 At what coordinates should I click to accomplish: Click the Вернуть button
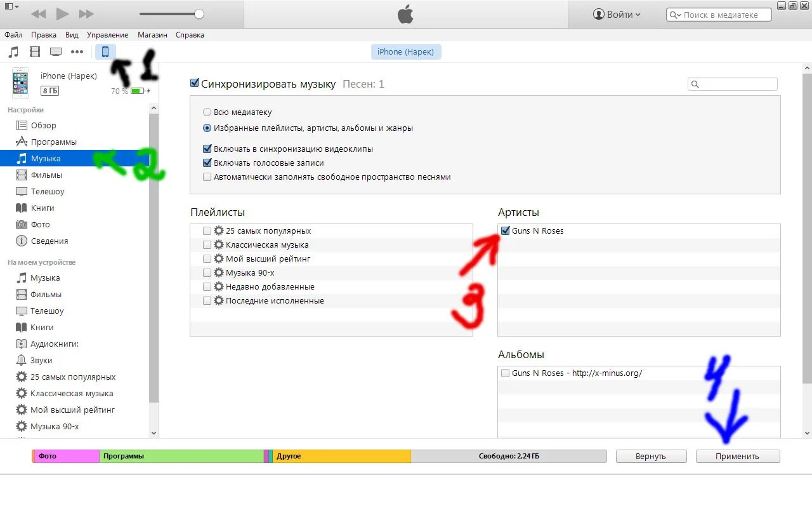[651, 456]
